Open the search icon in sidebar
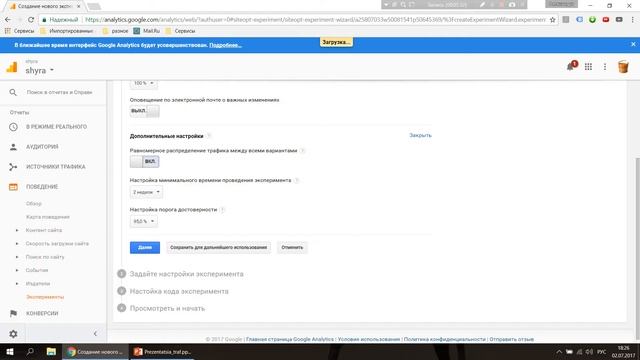640x360 pixels. (13, 93)
